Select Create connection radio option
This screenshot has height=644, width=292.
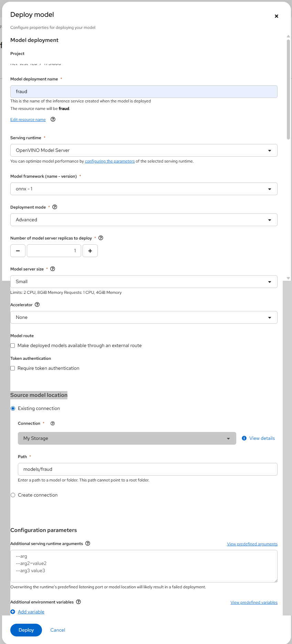click(x=13, y=495)
